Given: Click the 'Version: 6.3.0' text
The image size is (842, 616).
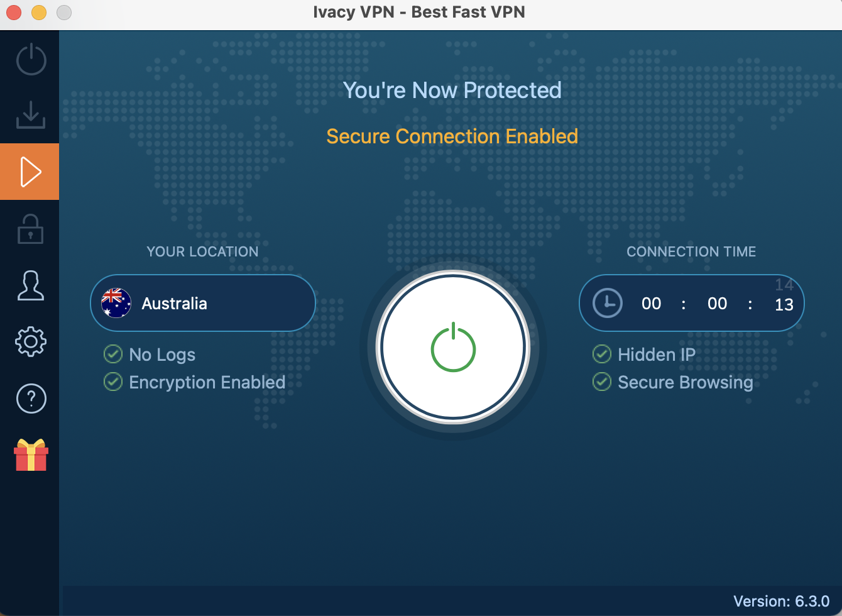Looking at the screenshot, I should coord(782,601).
